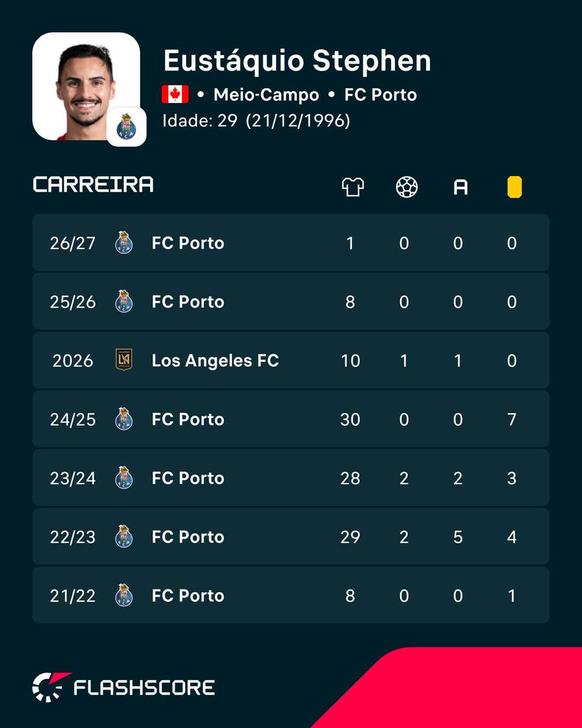Click the FC Porto club link in header
The height and width of the screenshot is (728, 582).
coord(381,94)
